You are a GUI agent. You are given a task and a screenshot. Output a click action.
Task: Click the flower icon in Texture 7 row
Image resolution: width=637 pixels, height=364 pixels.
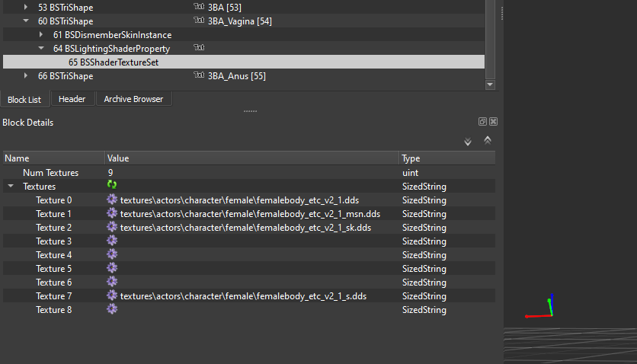click(x=112, y=295)
